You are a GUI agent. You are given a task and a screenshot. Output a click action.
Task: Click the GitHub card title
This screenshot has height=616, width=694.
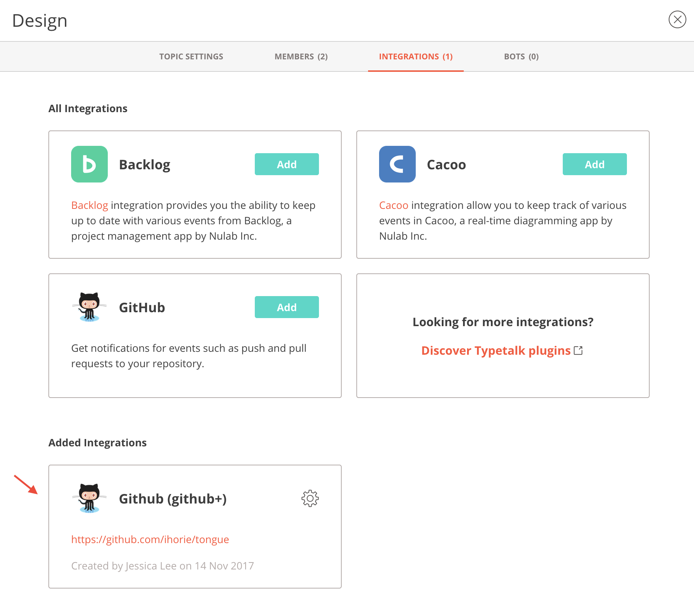142,308
